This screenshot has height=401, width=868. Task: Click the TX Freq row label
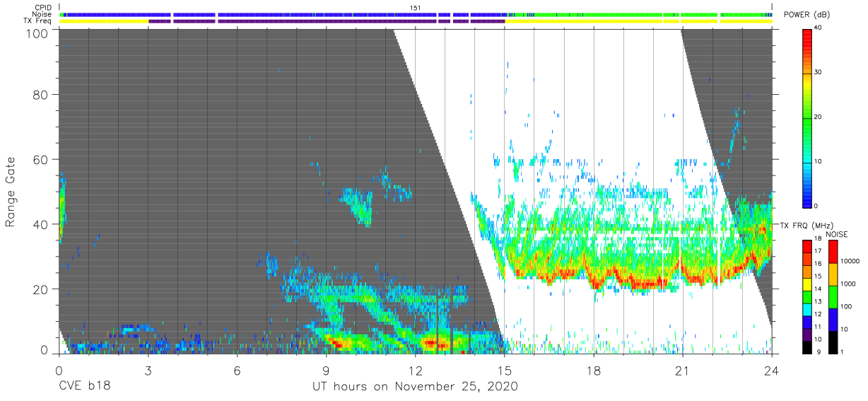[38, 21]
